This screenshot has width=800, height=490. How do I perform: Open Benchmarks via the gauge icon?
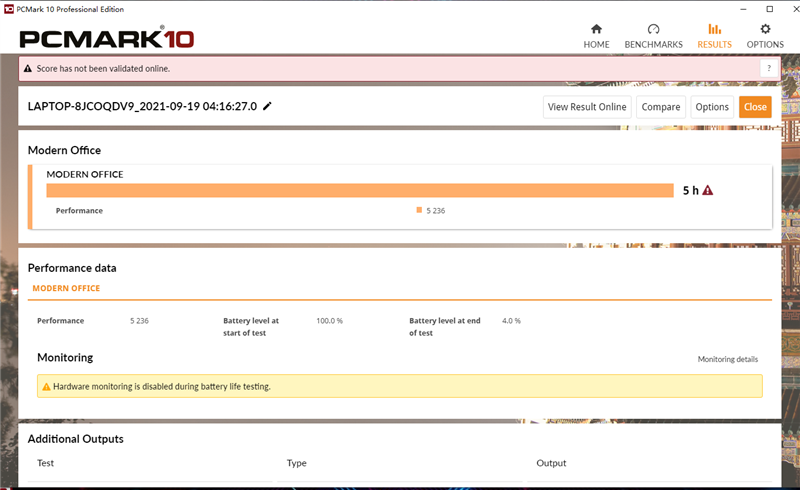tap(653, 29)
